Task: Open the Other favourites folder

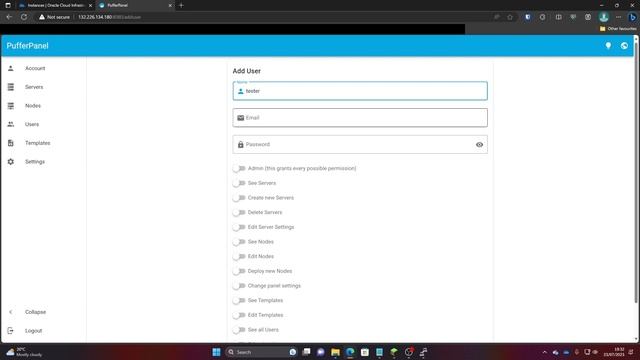Action: pyautogui.click(x=618, y=29)
